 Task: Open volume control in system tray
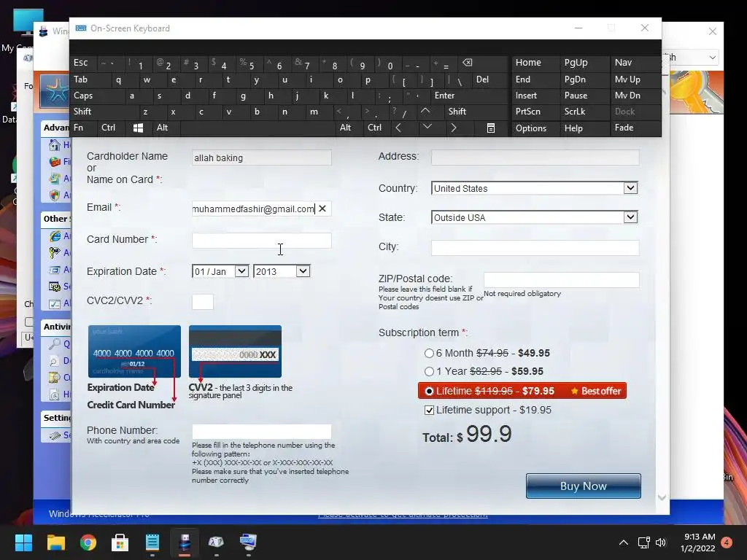click(x=661, y=542)
